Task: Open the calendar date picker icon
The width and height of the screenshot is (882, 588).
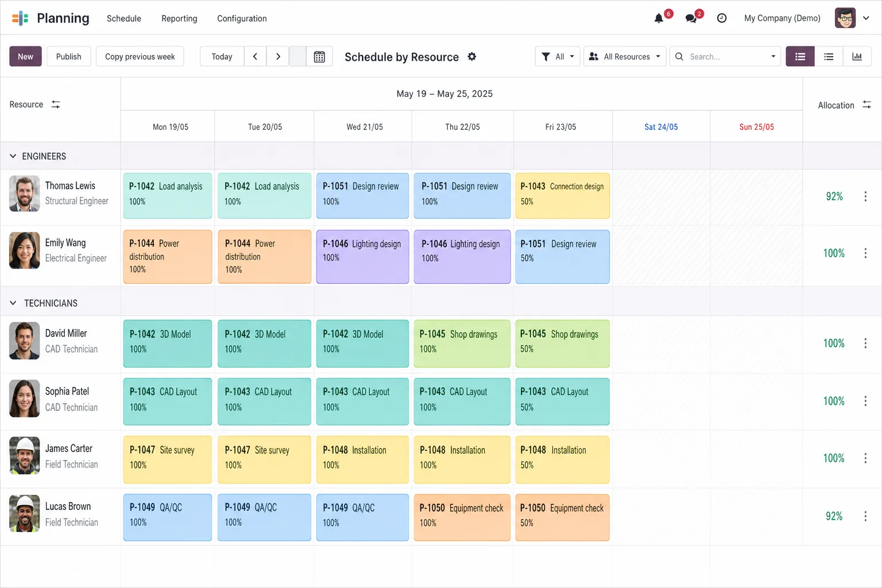Action: [x=319, y=56]
